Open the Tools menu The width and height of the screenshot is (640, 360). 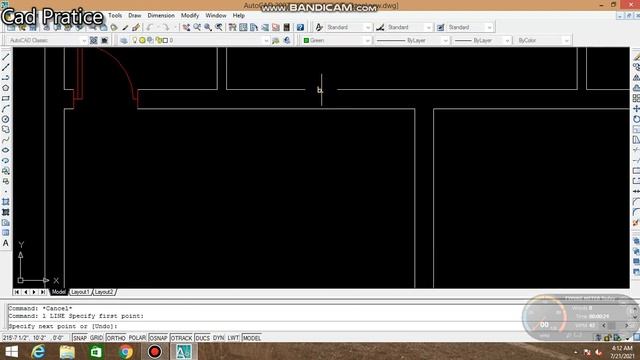tap(115, 16)
